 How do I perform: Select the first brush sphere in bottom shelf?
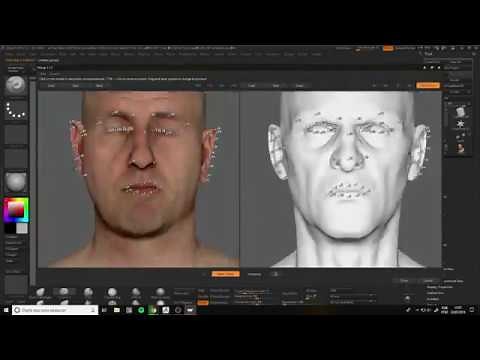[x=40, y=293]
